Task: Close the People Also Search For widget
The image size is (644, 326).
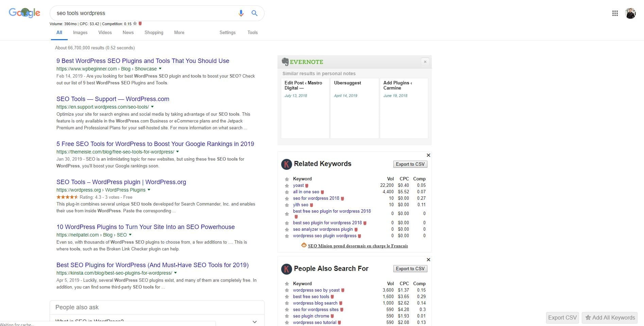Action: (428, 260)
